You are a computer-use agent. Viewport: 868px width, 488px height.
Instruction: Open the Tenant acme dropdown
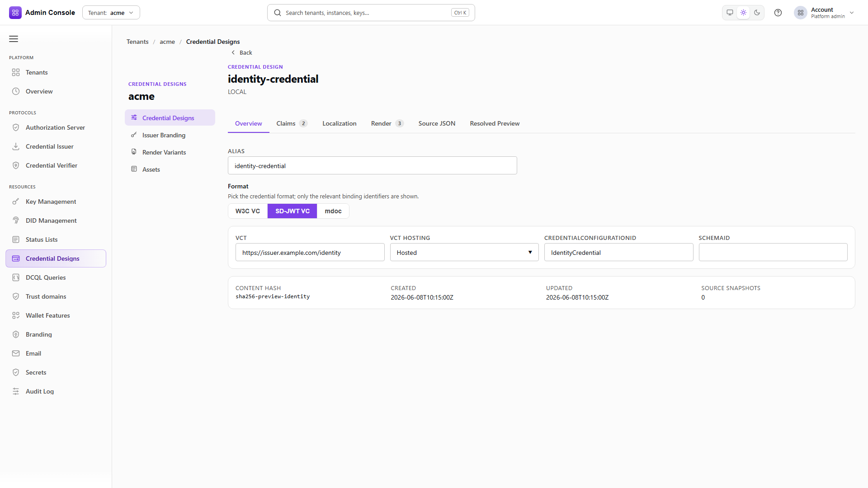[x=111, y=13]
